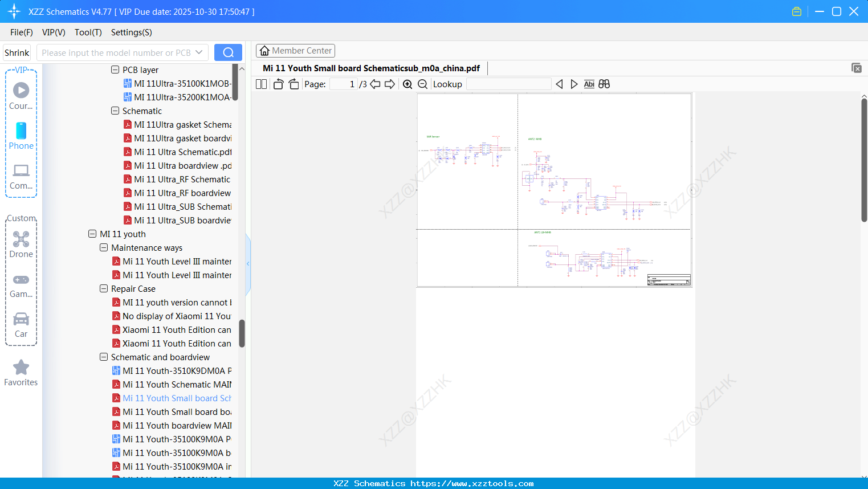Click the schematic page preview
Viewport: 868px width, 489px height.
[x=555, y=190]
